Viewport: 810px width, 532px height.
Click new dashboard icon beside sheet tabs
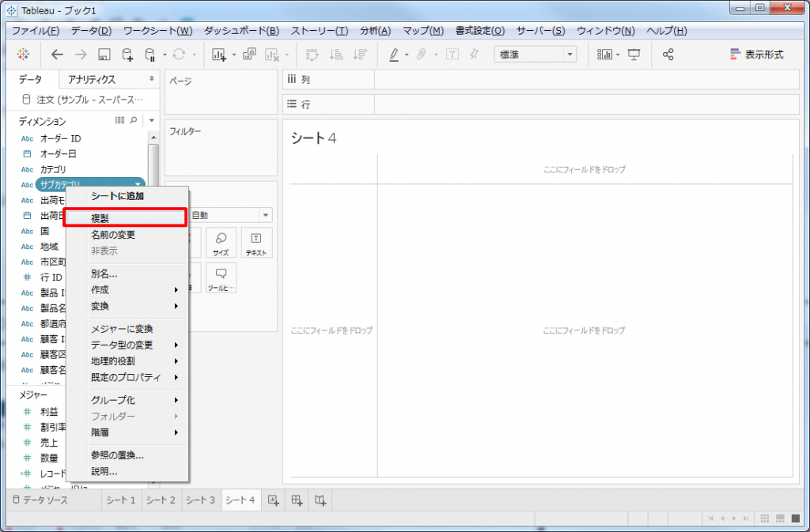tap(297, 500)
